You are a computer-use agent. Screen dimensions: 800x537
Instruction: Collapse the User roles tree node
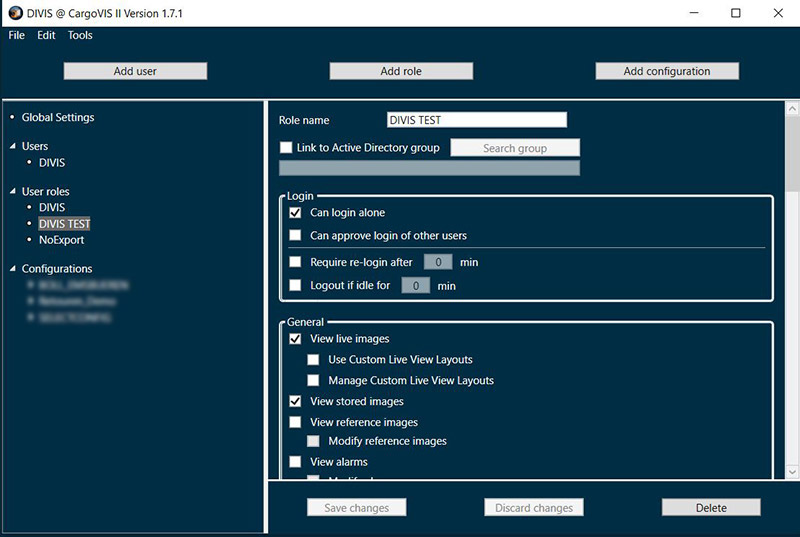point(13,192)
